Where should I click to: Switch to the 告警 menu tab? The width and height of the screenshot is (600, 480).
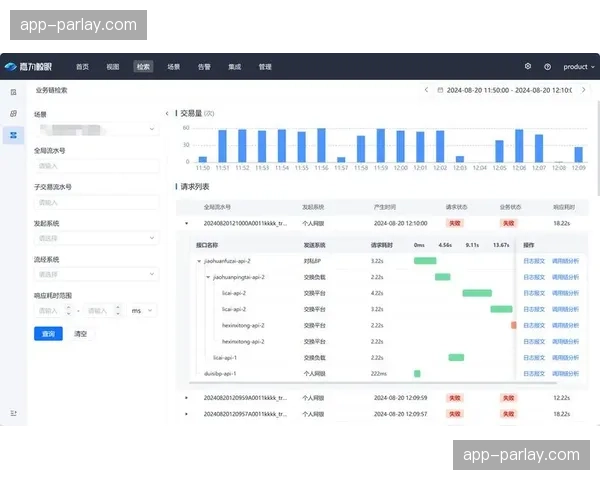204,67
